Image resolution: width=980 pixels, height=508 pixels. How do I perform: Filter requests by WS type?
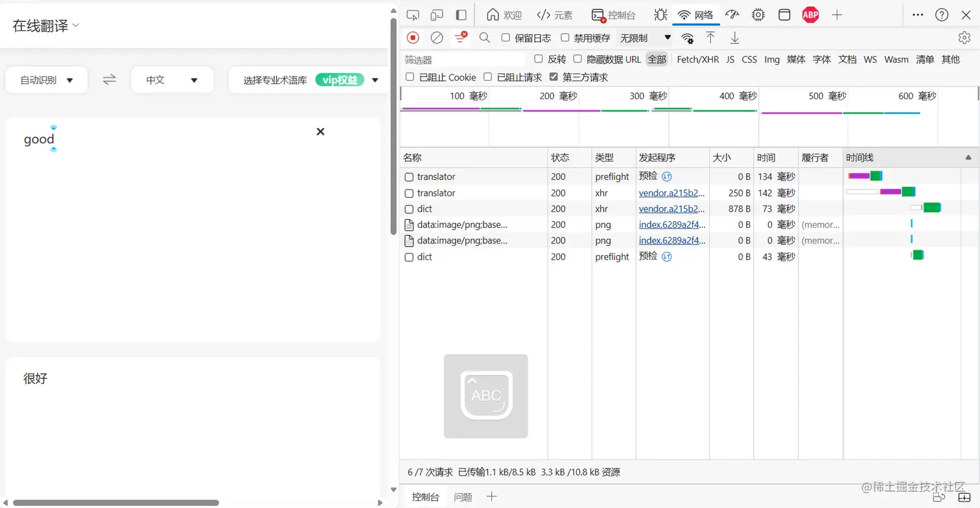coord(870,59)
